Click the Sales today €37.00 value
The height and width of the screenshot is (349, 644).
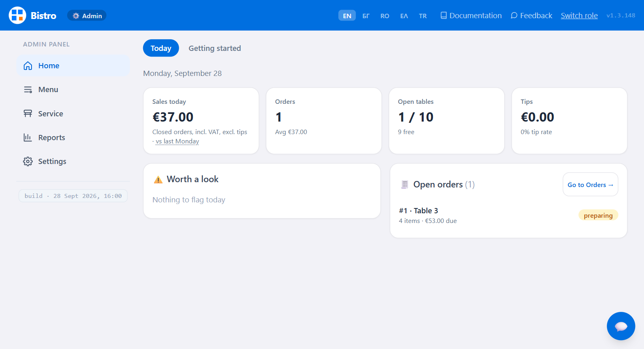(173, 117)
